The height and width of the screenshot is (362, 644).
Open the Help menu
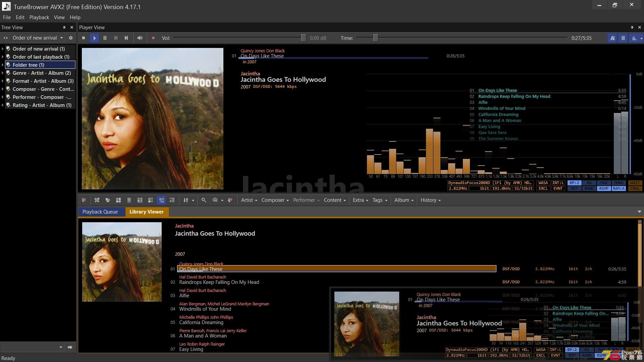coord(75,17)
